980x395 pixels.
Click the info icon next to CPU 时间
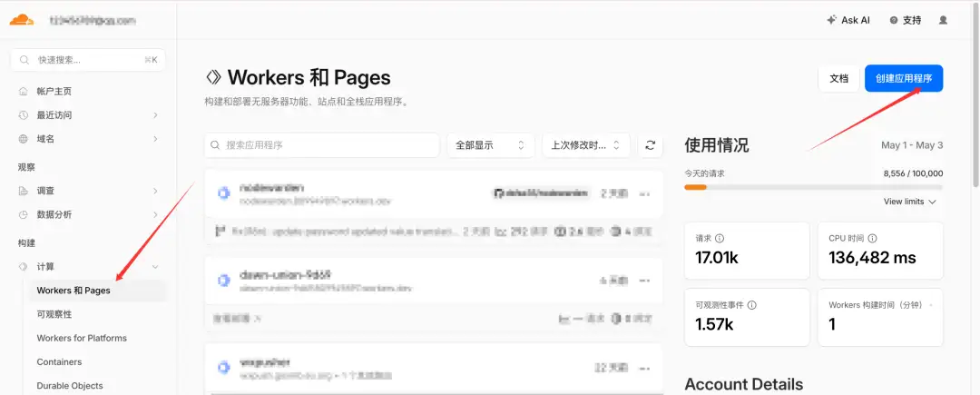coord(873,238)
